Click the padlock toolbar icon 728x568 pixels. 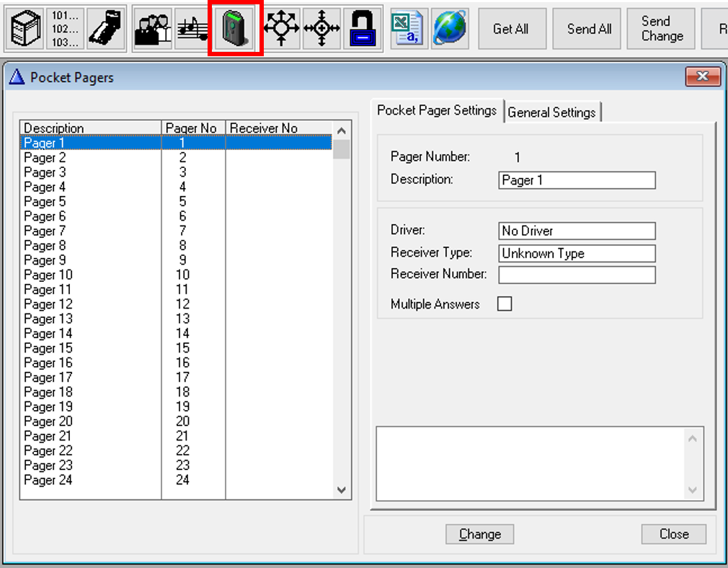(363, 29)
